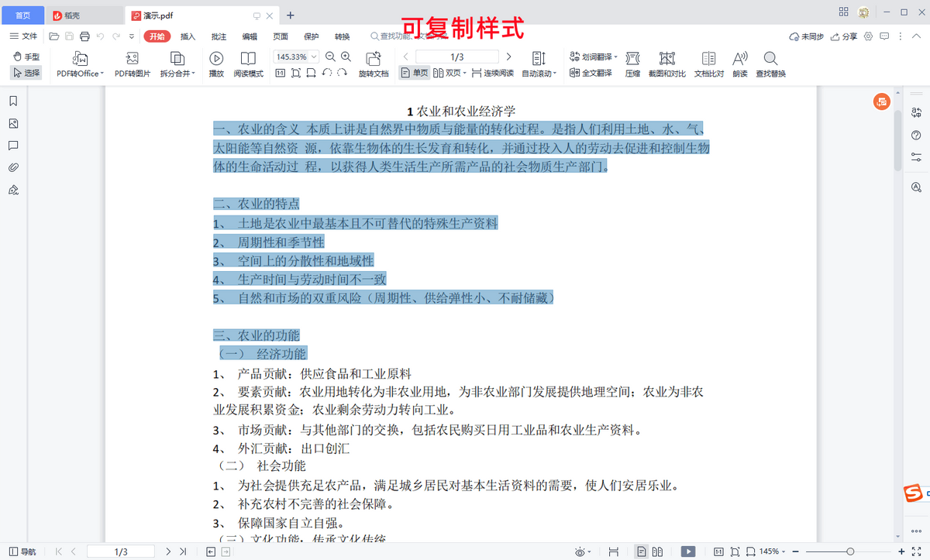Image resolution: width=930 pixels, height=560 pixels.
Task: Click the vertical scrollbar of the document
Action: 898,139
